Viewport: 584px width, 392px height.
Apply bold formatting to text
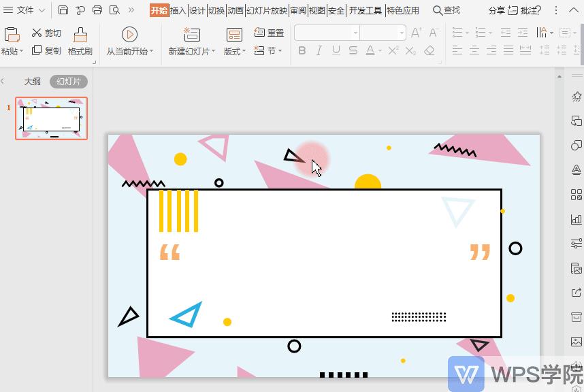point(302,50)
